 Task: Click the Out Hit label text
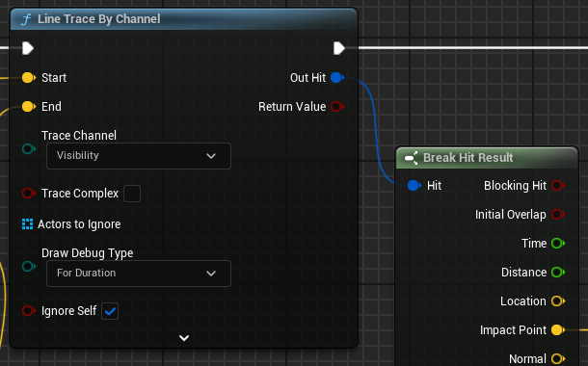click(307, 78)
